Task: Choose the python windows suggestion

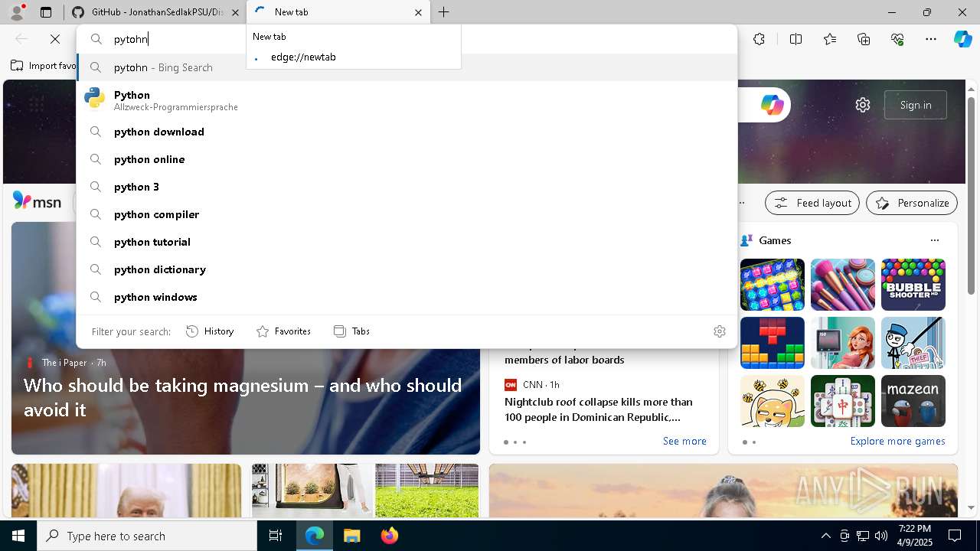Action: (407, 297)
